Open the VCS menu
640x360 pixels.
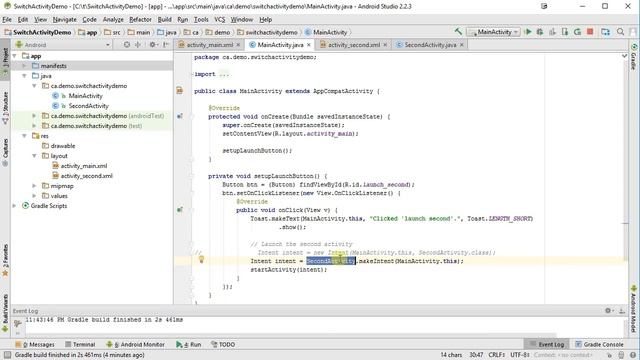point(220,19)
